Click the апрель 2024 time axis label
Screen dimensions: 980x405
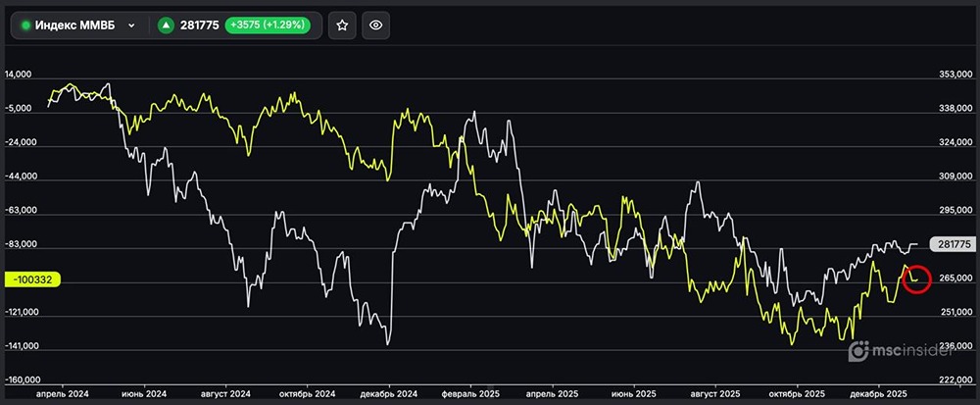[63, 394]
